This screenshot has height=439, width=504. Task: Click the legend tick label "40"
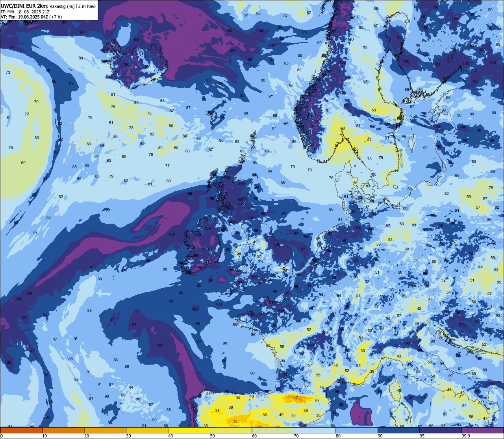coord(170,436)
